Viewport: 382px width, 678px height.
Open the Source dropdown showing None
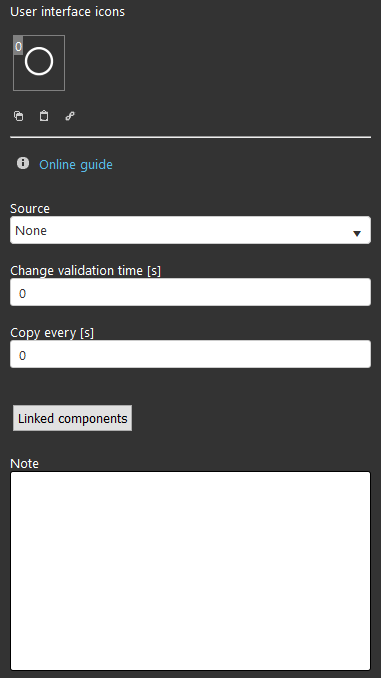pyautogui.click(x=190, y=230)
